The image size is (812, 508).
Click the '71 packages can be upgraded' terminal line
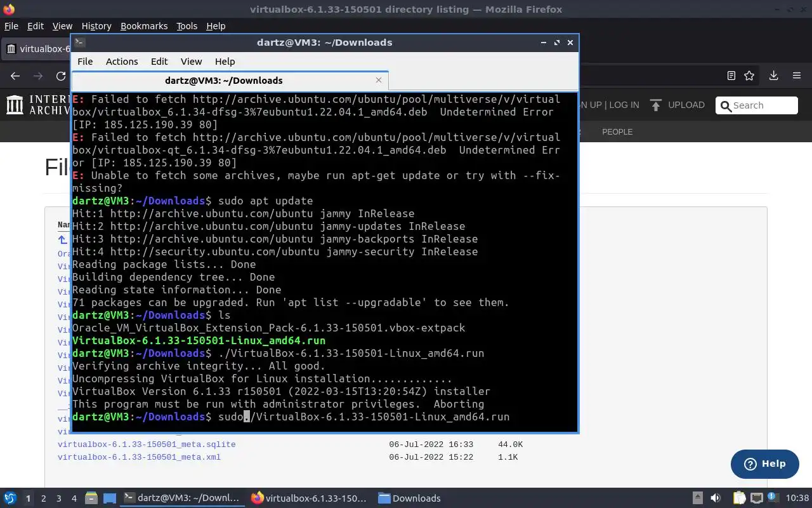[291, 302]
